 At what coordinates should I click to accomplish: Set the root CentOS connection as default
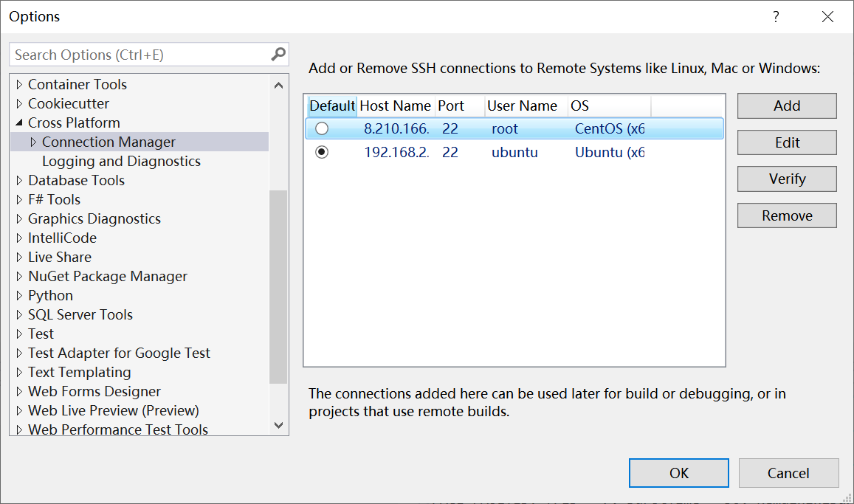coord(323,128)
